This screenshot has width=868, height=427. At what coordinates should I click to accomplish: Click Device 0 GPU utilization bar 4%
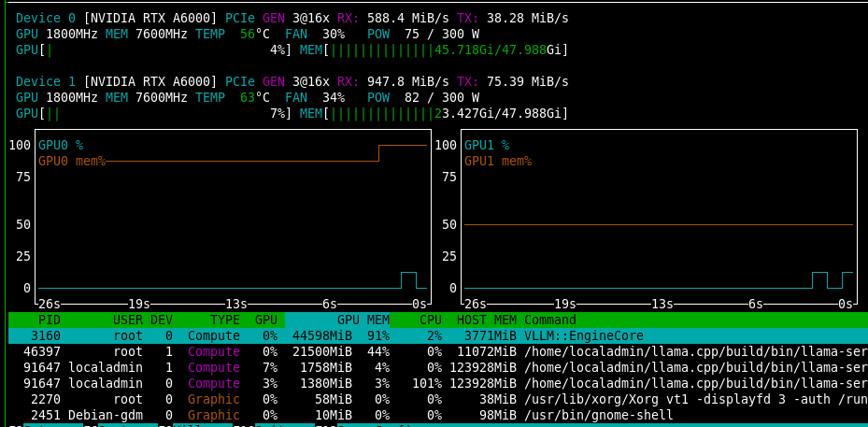pyautogui.click(x=154, y=50)
